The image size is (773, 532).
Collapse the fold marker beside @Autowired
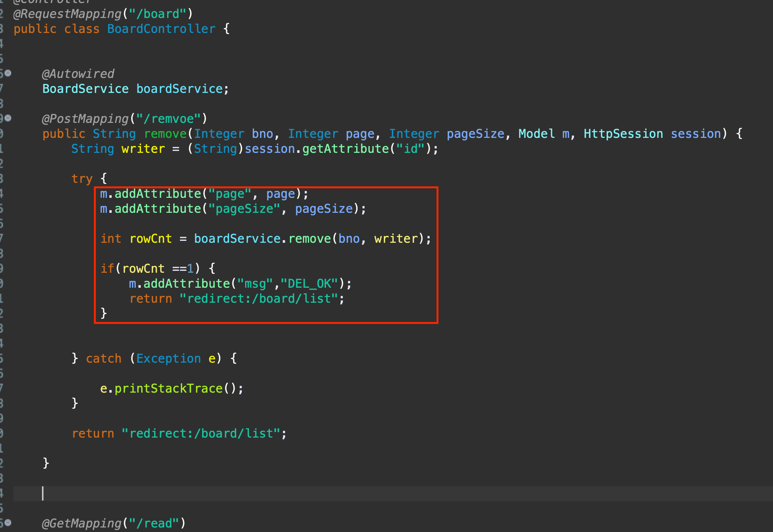point(8,73)
